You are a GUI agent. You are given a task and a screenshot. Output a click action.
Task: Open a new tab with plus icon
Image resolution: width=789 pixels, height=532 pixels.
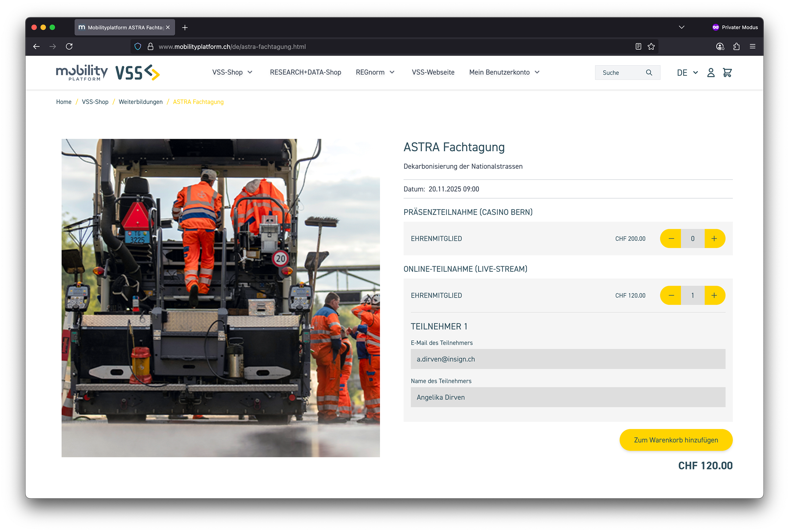(185, 28)
